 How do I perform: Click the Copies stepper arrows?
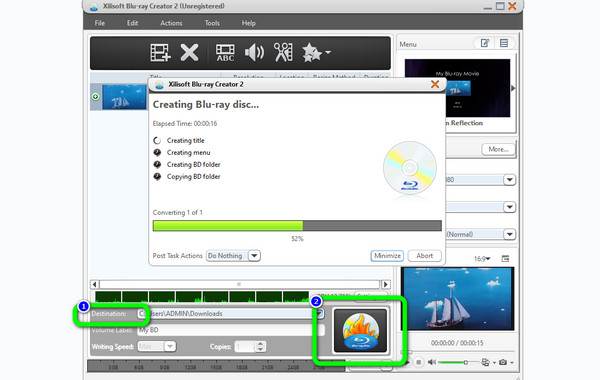coord(261,346)
